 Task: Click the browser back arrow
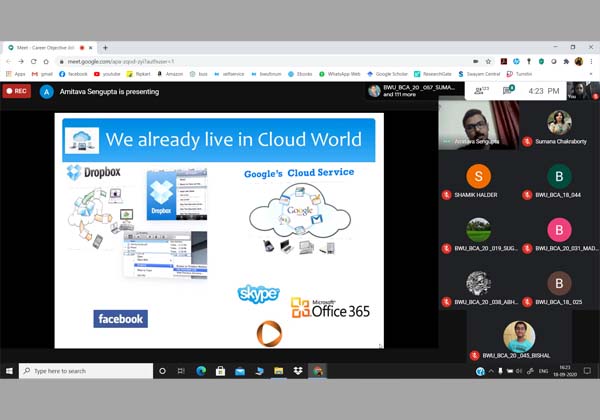tap(8, 62)
